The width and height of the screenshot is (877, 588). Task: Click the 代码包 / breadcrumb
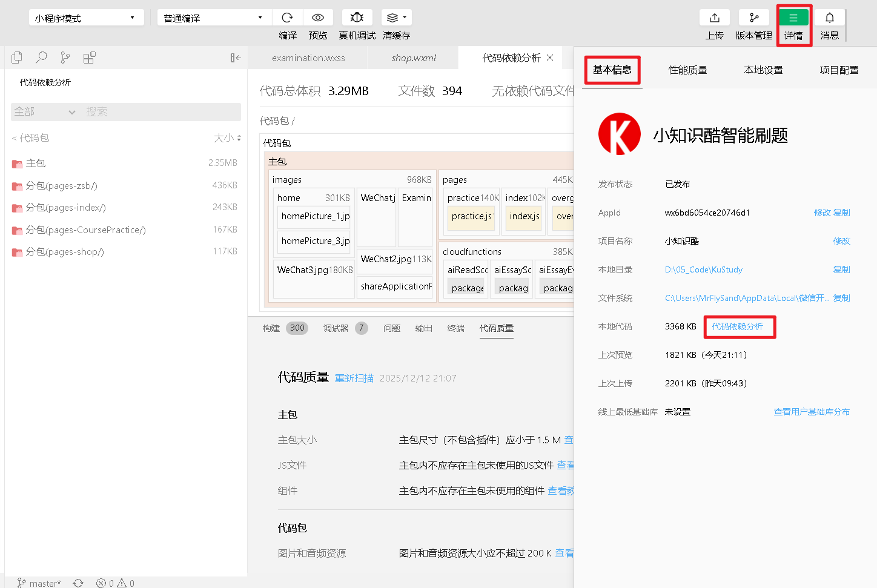pos(277,121)
